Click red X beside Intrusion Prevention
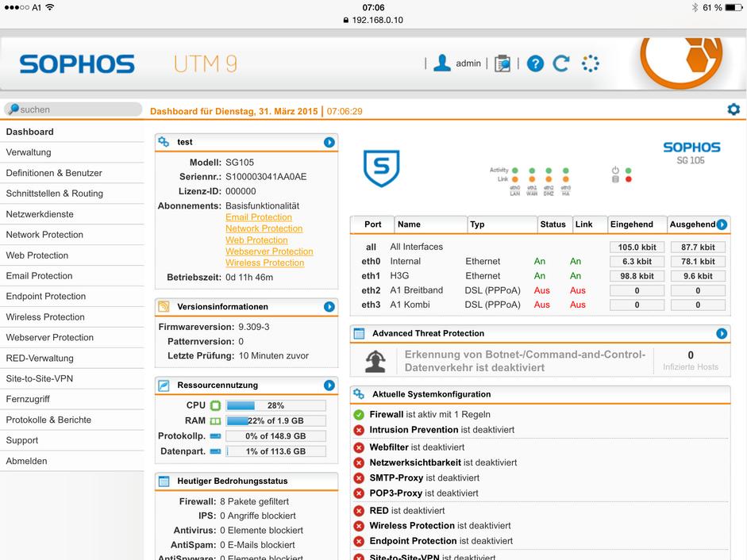 (x=359, y=430)
